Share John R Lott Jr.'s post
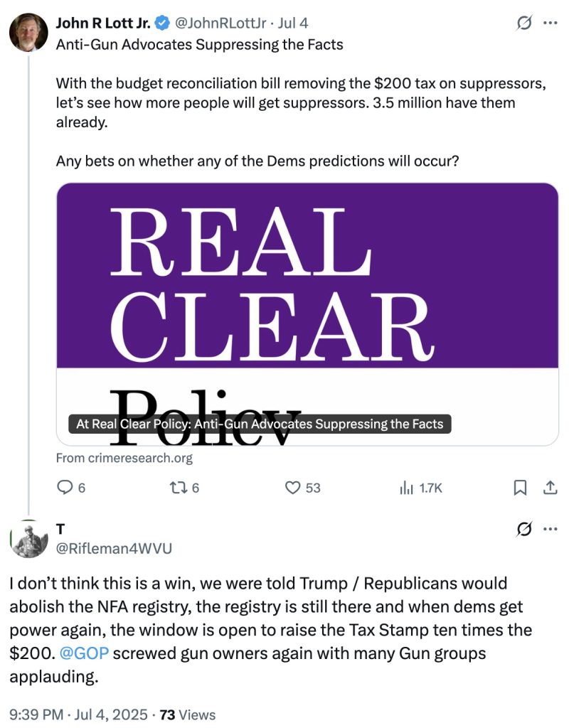The height and width of the screenshot is (728, 569). (x=550, y=488)
